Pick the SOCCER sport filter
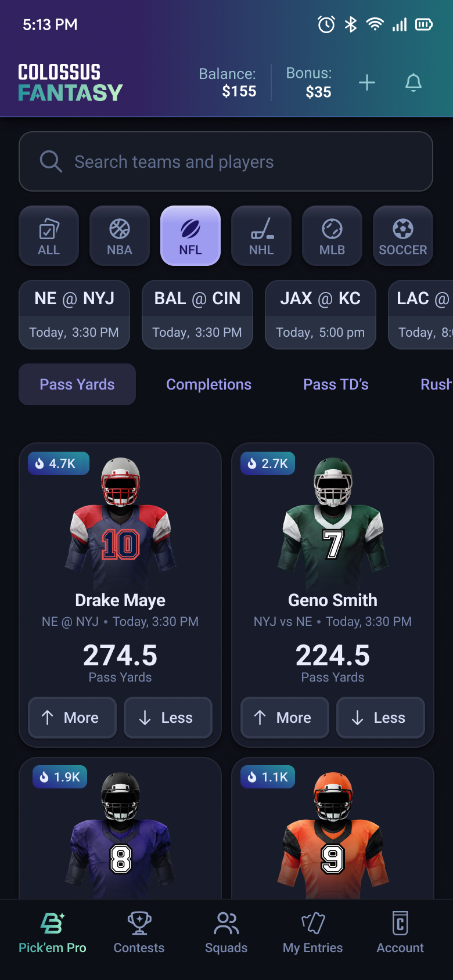 [403, 236]
